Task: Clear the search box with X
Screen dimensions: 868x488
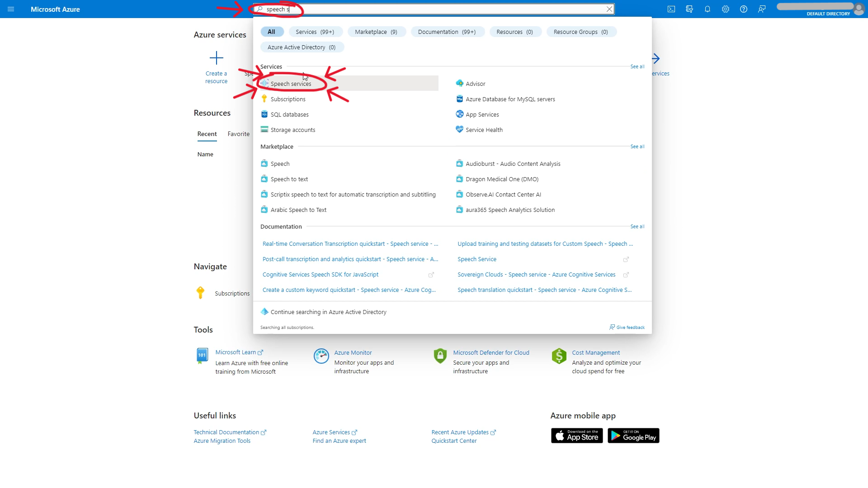Action: coord(609,9)
